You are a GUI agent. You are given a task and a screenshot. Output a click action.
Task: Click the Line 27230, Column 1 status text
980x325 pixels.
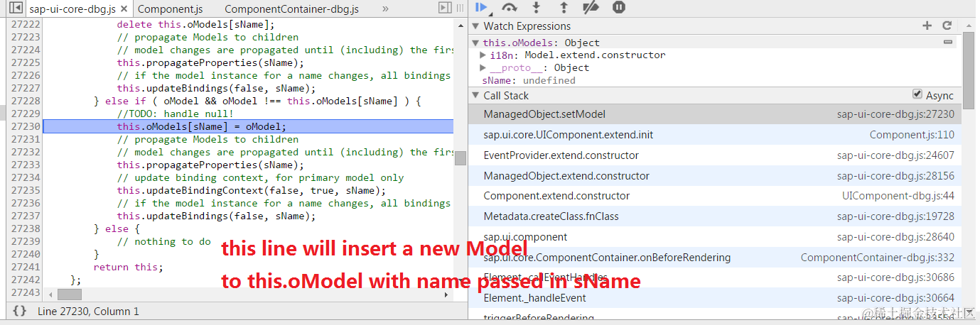(89, 311)
